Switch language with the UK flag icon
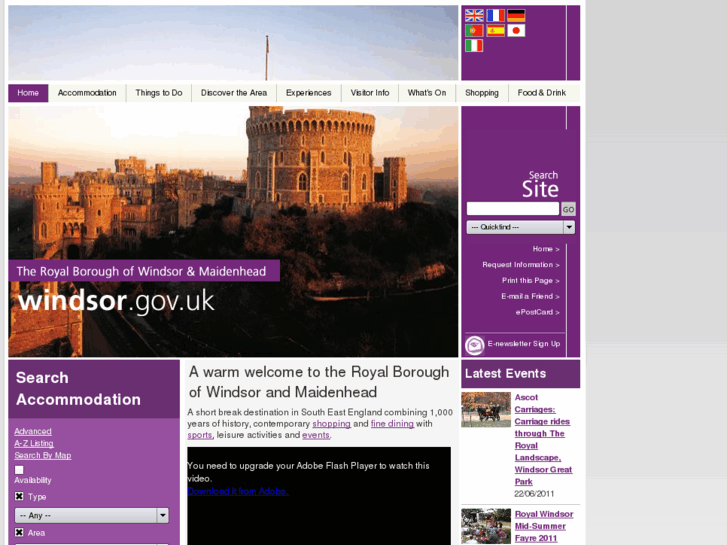This screenshot has width=727, height=545. tap(474, 16)
